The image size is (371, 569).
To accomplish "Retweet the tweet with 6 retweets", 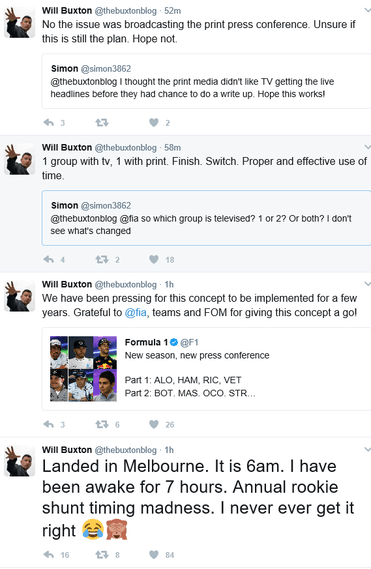I will click(x=102, y=424).
